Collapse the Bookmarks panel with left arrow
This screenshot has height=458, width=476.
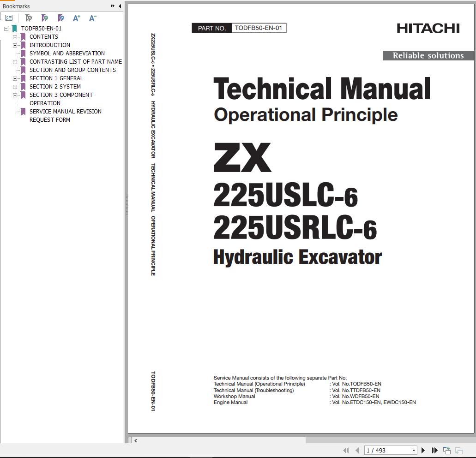pos(120,6)
